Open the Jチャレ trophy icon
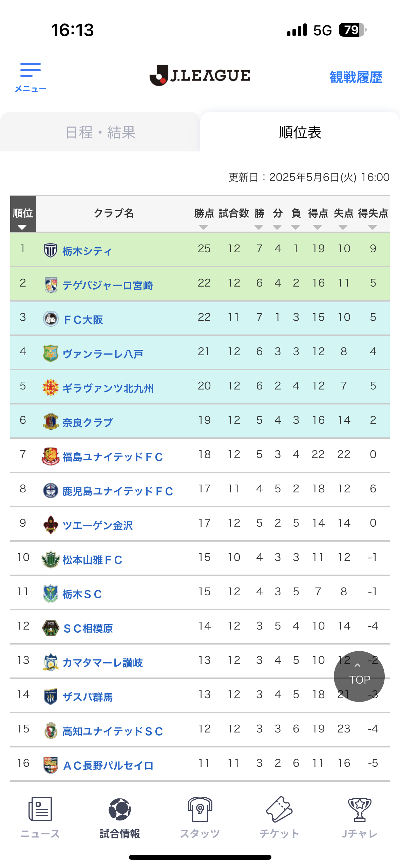This screenshot has height=868, width=400. pyautogui.click(x=360, y=809)
